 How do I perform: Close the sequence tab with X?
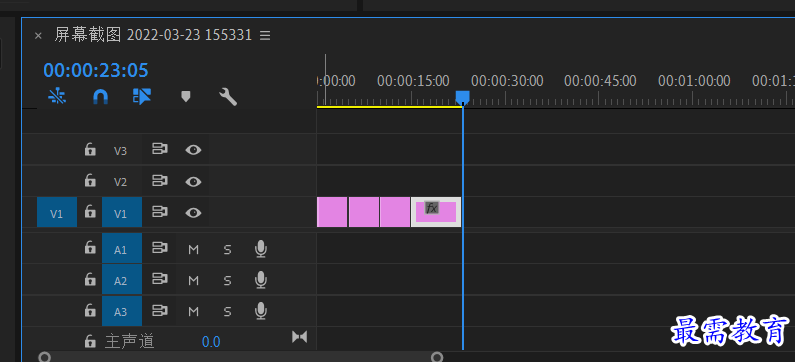[x=38, y=35]
